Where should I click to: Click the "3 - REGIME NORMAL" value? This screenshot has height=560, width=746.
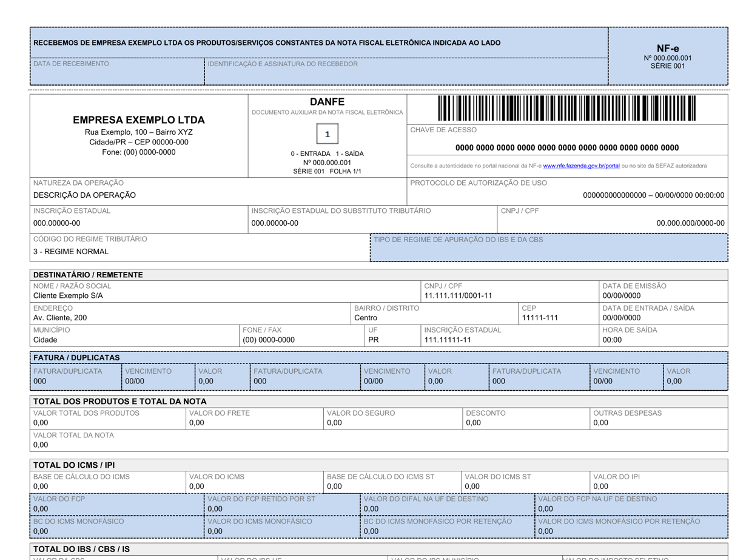tap(71, 252)
